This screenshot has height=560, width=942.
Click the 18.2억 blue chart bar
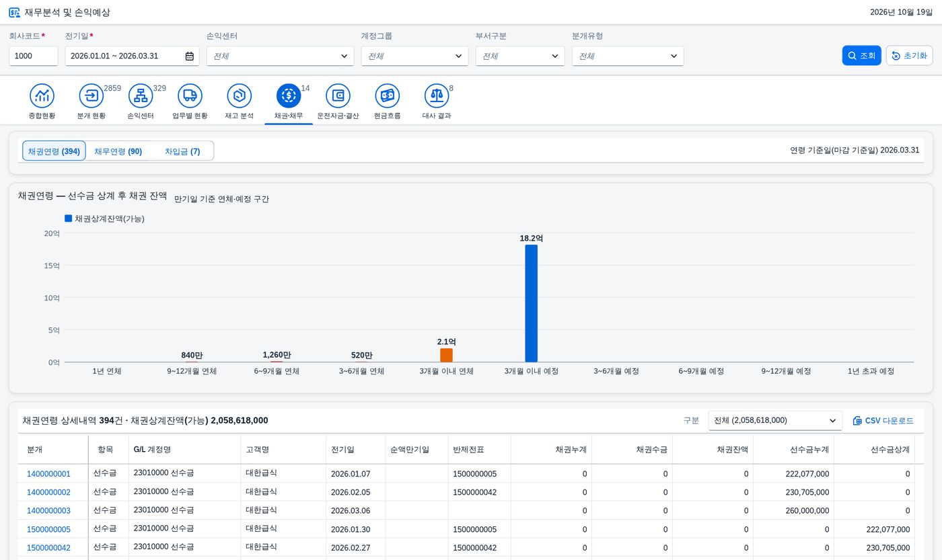[531, 303]
